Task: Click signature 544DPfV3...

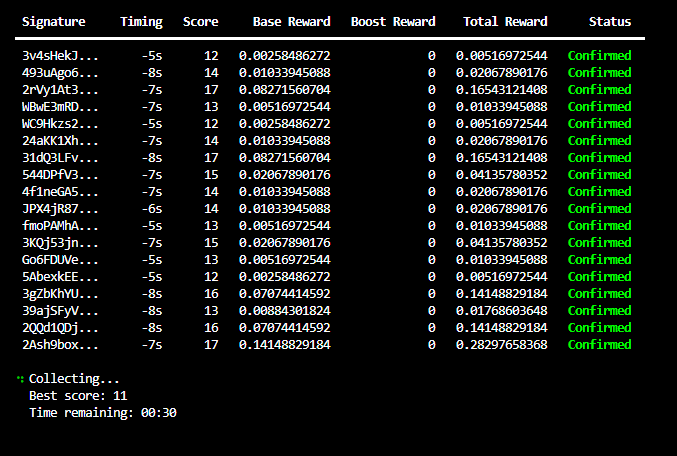Action: point(60,175)
